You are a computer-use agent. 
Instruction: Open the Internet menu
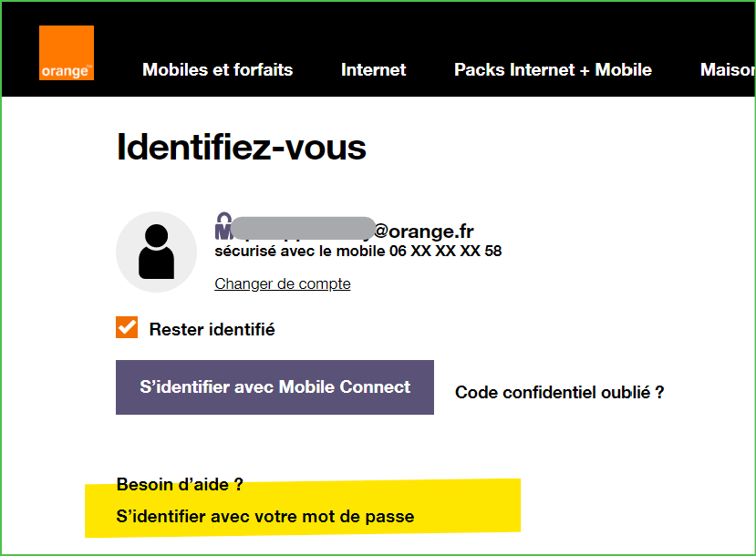click(373, 70)
